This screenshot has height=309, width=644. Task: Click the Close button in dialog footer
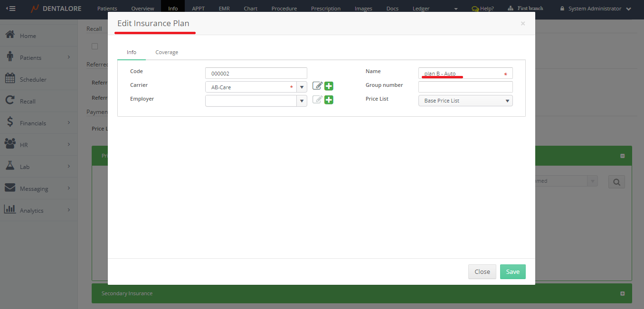click(x=482, y=272)
